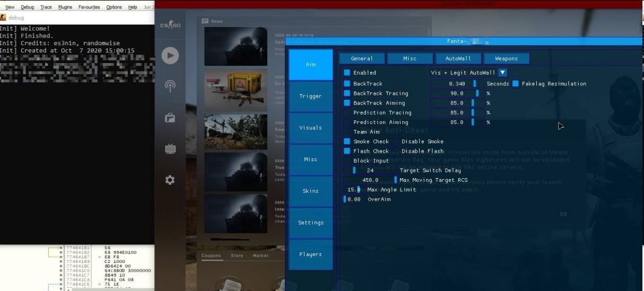The width and height of the screenshot is (644, 291).
Task: Select the Settings side panel button
Action: tap(311, 223)
